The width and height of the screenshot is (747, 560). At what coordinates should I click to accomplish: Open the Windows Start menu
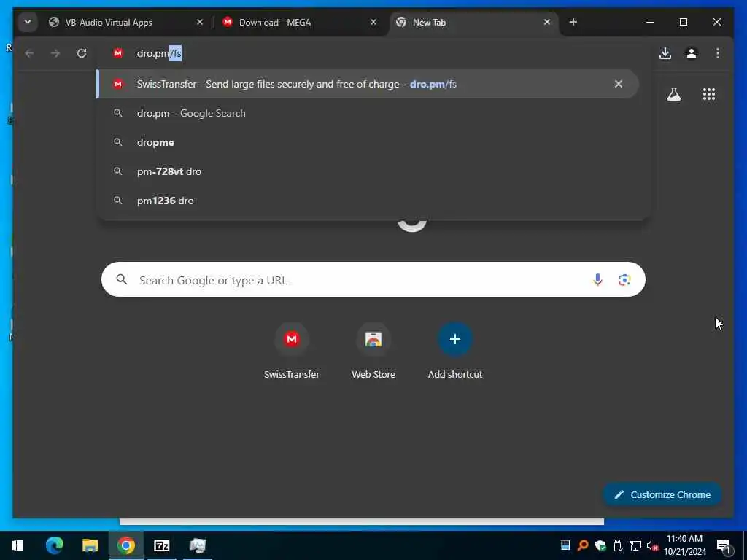(18, 545)
